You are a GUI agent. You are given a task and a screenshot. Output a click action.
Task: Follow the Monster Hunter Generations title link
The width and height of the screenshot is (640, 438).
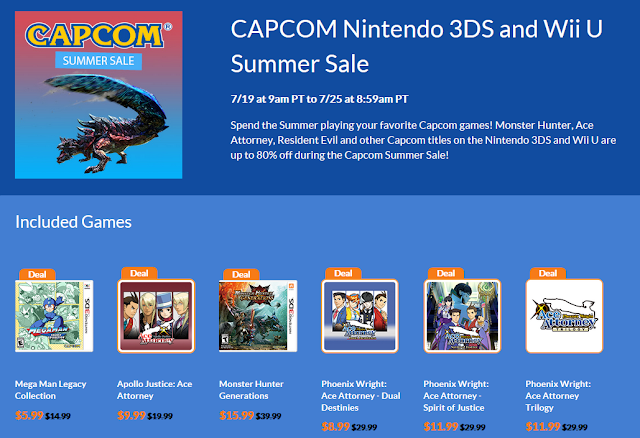[x=251, y=390]
